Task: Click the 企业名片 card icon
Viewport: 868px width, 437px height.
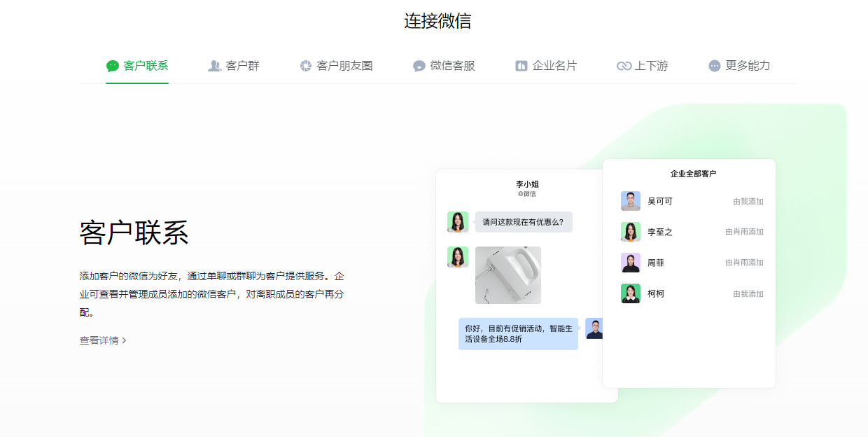Action: point(521,66)
